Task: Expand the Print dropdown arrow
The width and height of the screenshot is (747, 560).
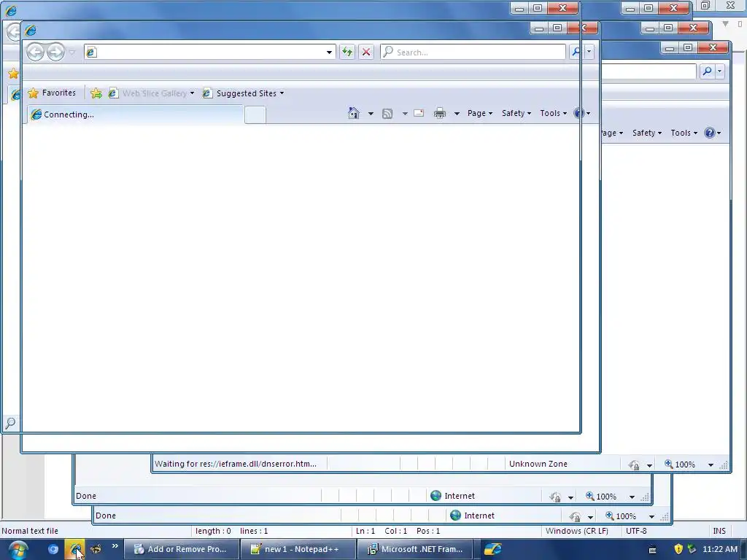Action: [x=457, y=113]
